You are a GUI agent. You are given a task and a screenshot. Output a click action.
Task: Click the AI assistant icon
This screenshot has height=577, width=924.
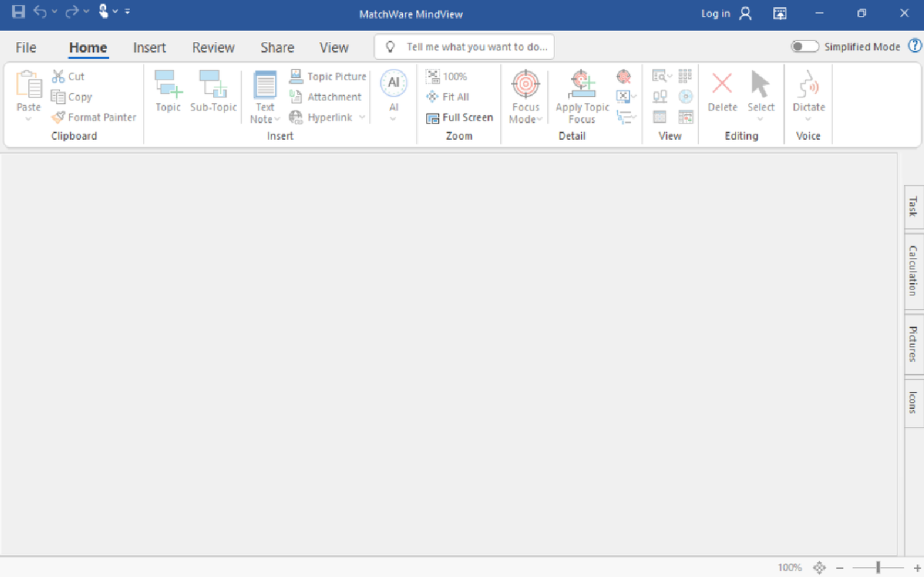[393, 84]
